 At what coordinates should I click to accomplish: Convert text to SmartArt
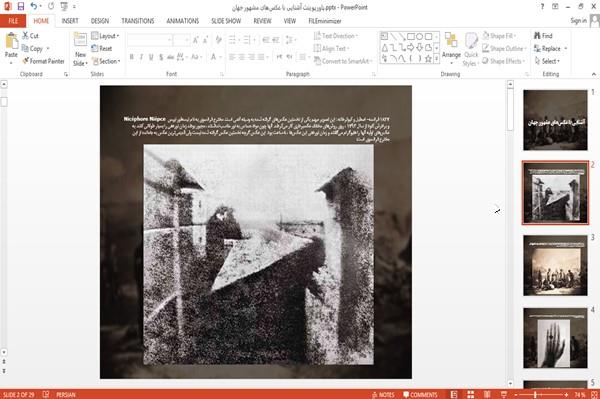pos(343,61)
